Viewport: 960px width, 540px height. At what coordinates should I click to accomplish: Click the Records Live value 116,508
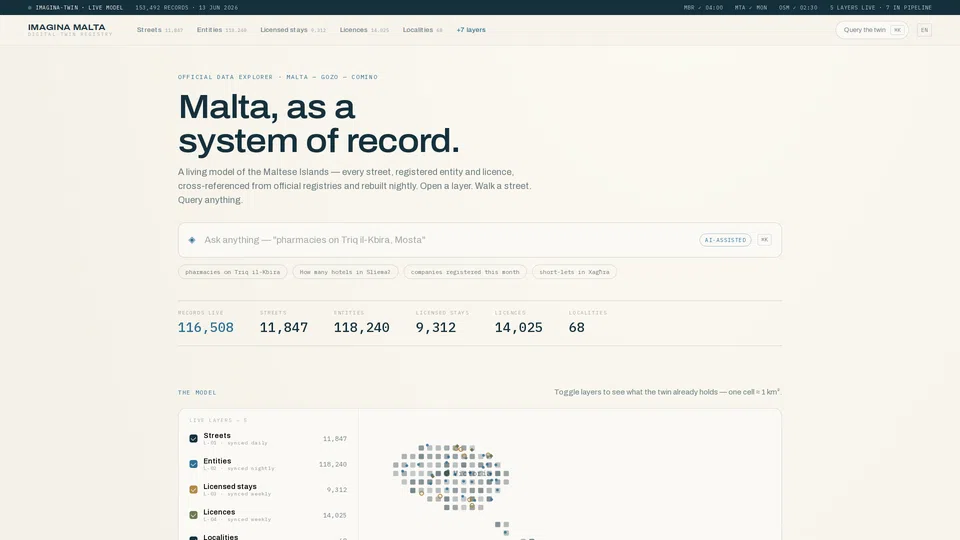click(x=206, y=328)
